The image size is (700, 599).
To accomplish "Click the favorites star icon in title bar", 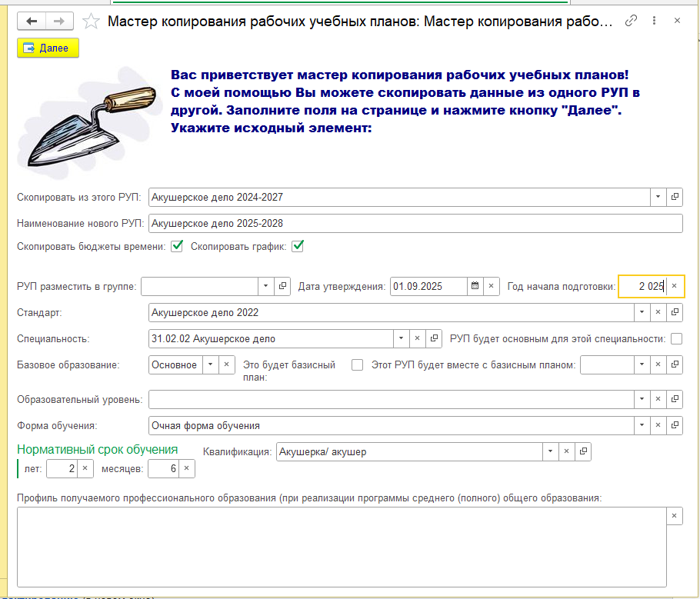I will pyautogui.click(x=91, y=22).
